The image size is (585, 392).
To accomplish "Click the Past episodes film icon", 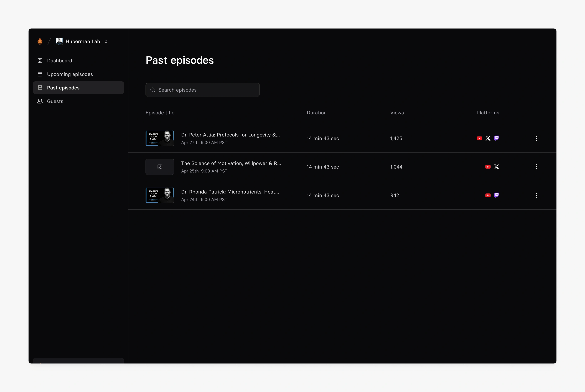I will tap(40, 88).
